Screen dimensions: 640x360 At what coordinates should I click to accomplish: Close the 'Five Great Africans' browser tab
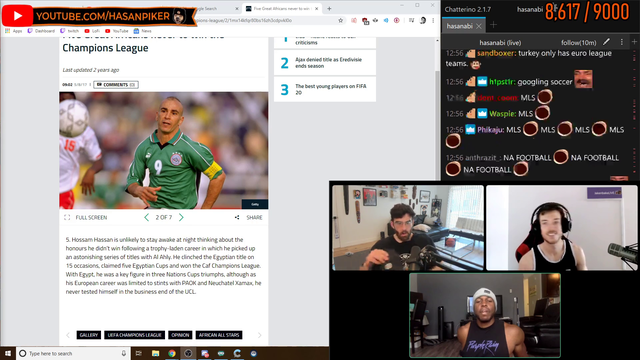coord(316,9)
